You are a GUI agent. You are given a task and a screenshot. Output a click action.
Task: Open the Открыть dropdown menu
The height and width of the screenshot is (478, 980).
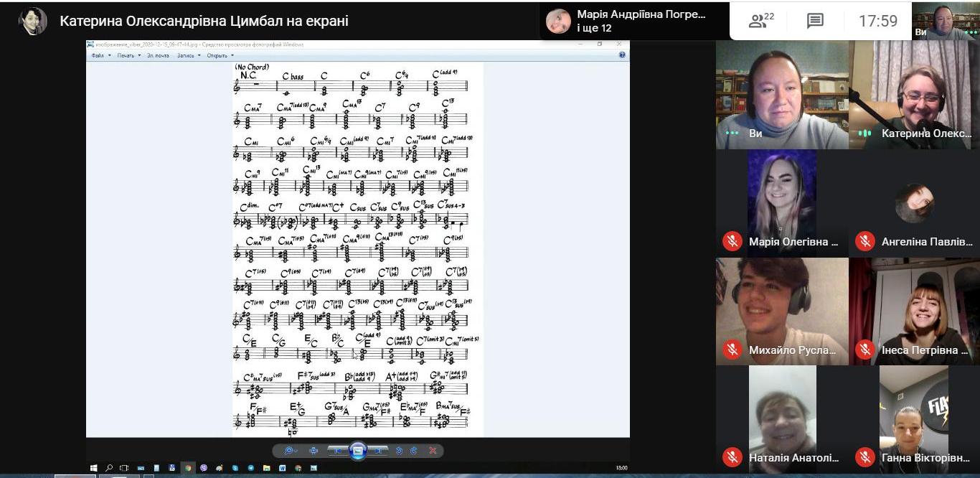[x=219, y=55]
